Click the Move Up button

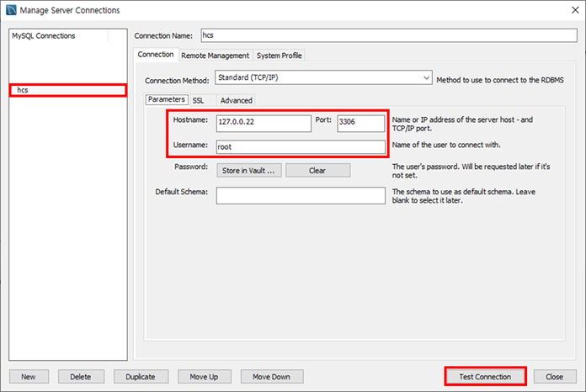tap(204, 377)
